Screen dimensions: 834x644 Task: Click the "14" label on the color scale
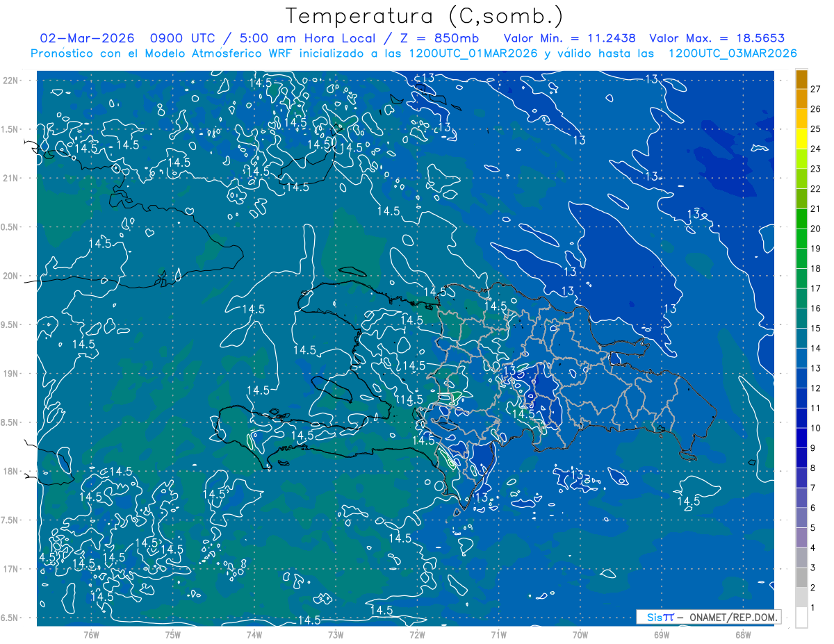coord(815,348)
